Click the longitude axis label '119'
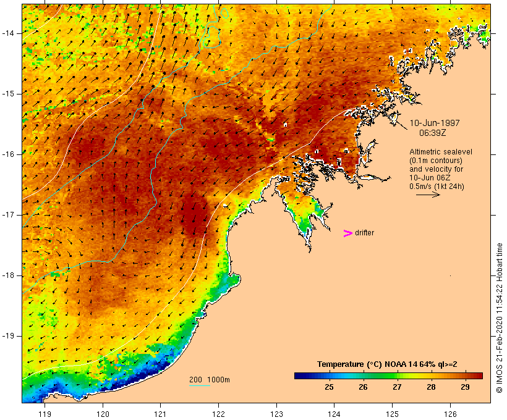This screenshot has height=420, width=507. point(45,414)
